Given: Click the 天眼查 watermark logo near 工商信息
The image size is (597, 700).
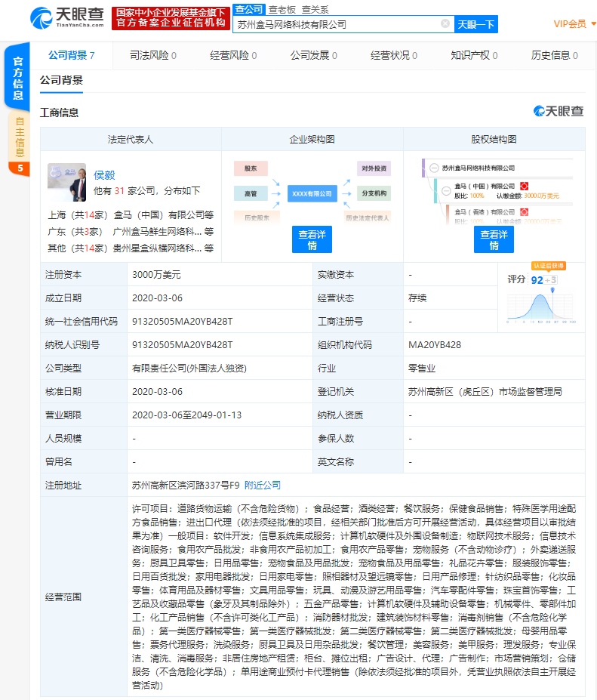Looking at the screenshot, I should [x=559, y=112].
